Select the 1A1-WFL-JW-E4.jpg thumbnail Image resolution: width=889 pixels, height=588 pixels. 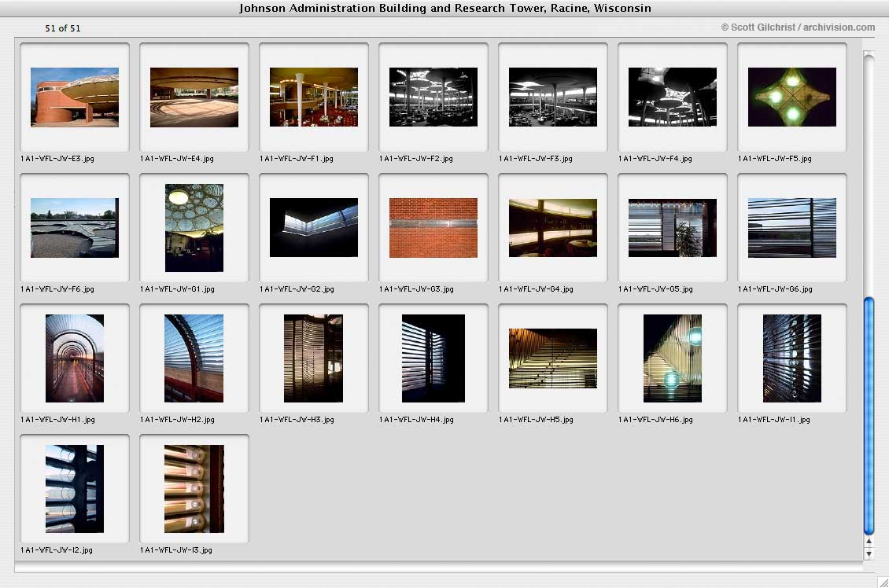194,97
